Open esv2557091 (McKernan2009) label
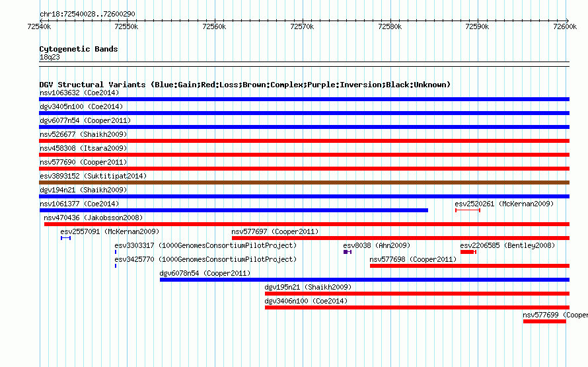The height and width of the screenshot is (367, 588). (x=110, y=231)
